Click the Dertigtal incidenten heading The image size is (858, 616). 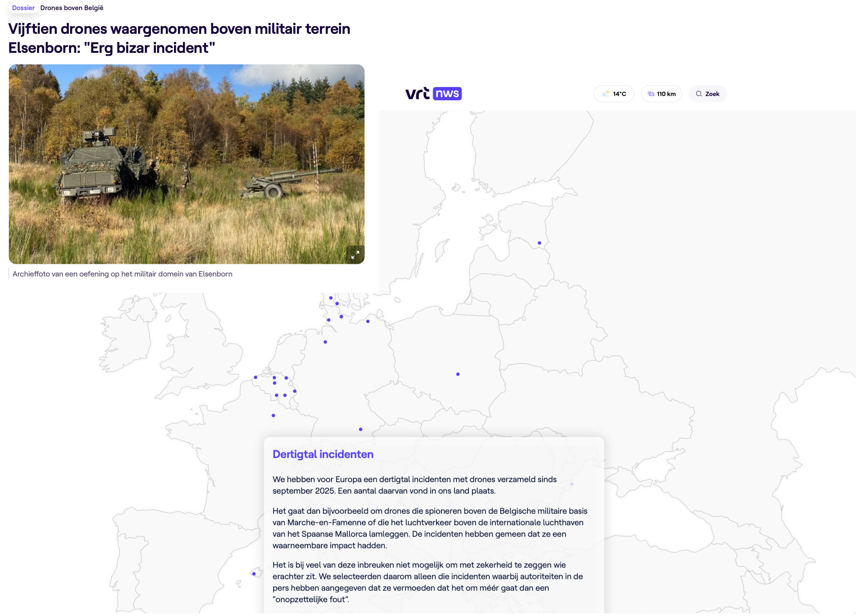[323, 454]
